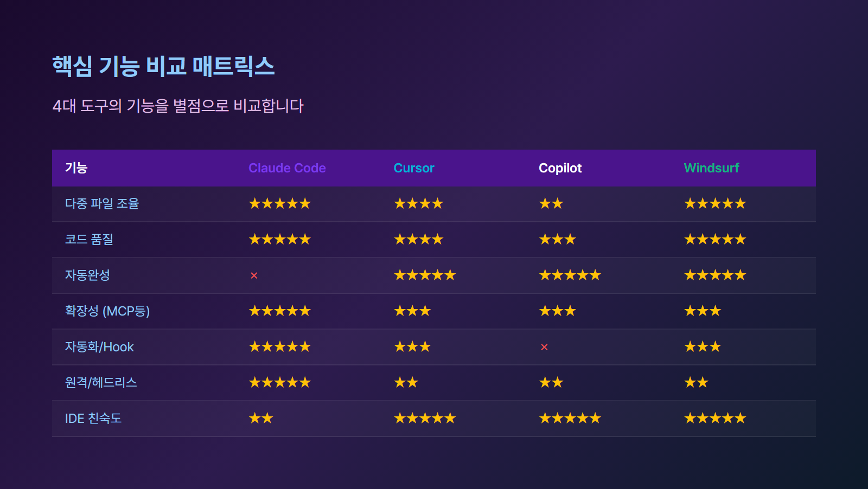This screenshot has height=489, width=868.
Task: Click Claude Code's star rating for 코드 품질
Action: pos(280,240)
